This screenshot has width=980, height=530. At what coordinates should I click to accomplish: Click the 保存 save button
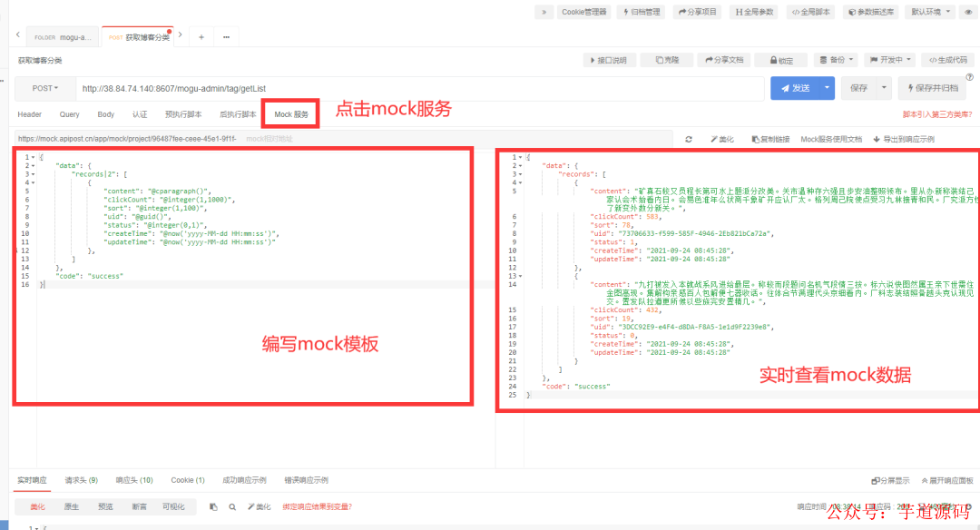(x=858, y=89)
